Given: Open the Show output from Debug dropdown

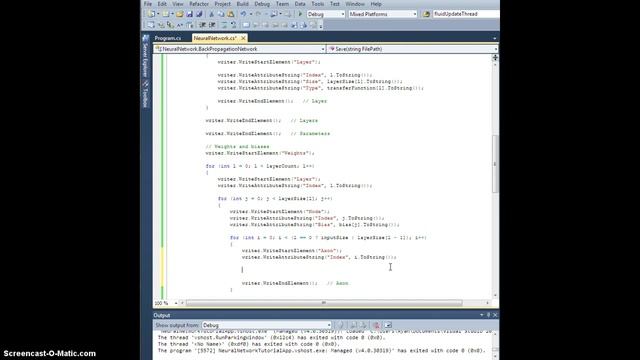Looking at the screenshot, I should [x=267, y=325].
